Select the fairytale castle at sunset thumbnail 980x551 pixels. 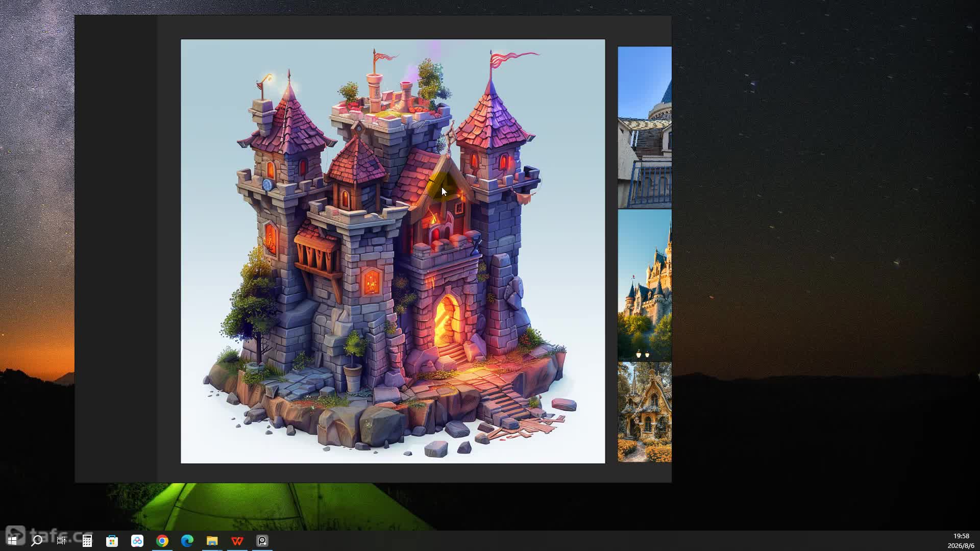coord(645,285)
